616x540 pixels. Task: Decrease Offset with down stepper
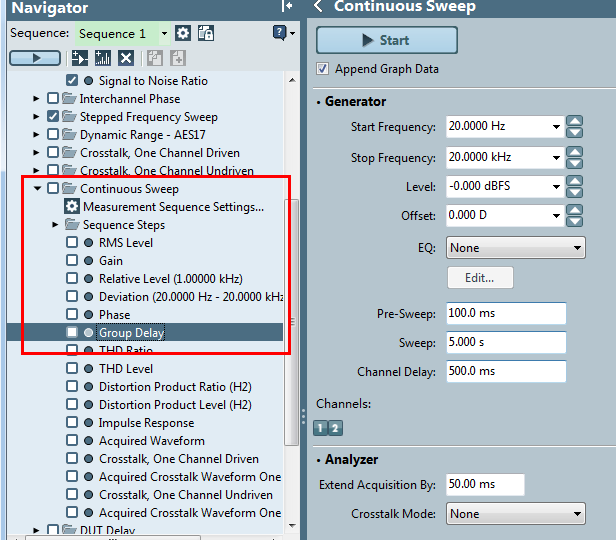point(574,221)
